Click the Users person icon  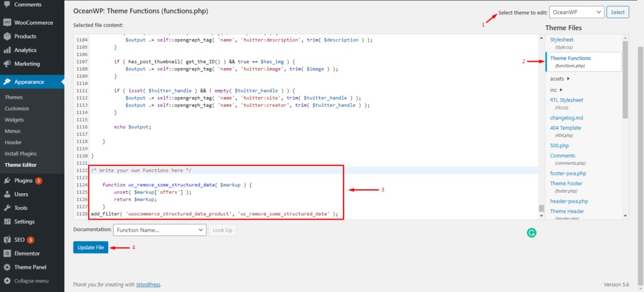(7, 194)
